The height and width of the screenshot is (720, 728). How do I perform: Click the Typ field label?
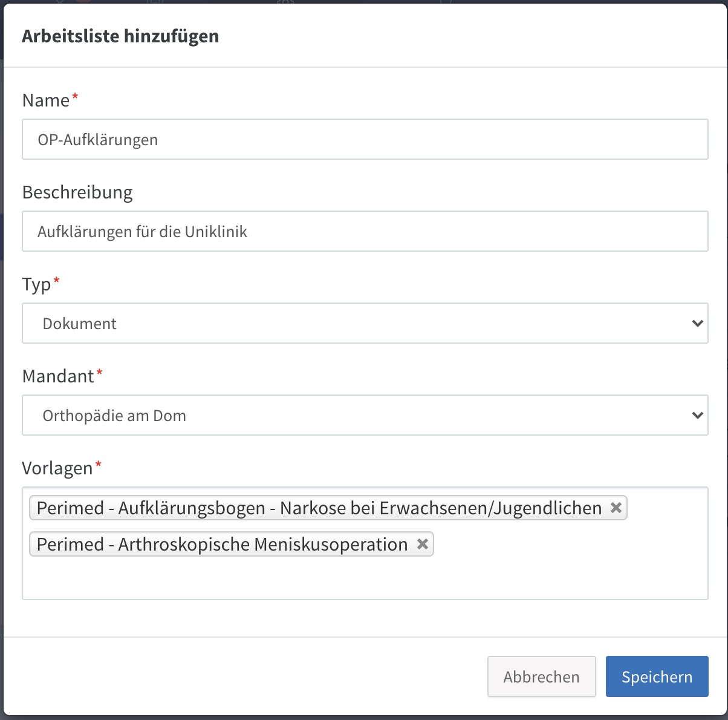36,284
